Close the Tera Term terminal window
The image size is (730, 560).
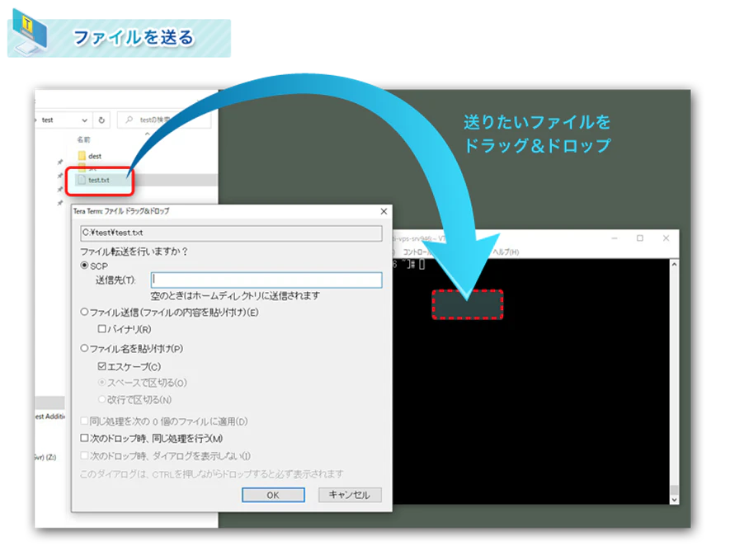click(x=666, y=238)
